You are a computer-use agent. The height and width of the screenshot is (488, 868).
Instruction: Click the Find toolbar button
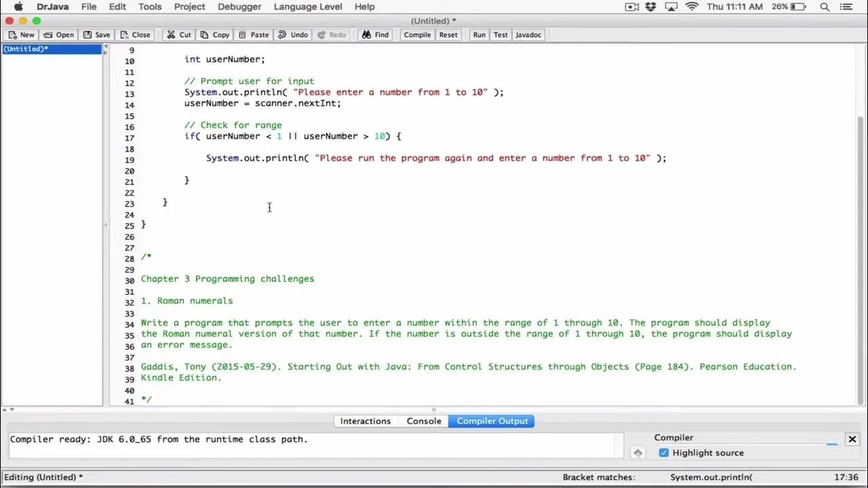pos(375,35)
